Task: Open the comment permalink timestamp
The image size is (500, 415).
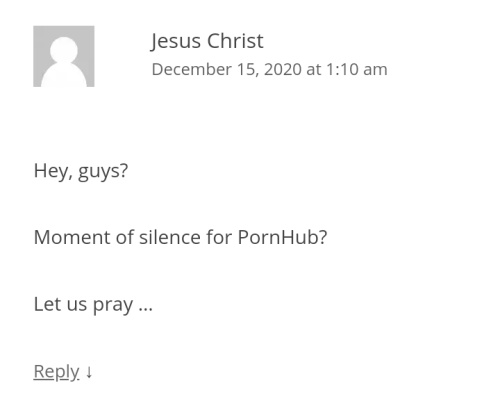Action: (269, 70)
